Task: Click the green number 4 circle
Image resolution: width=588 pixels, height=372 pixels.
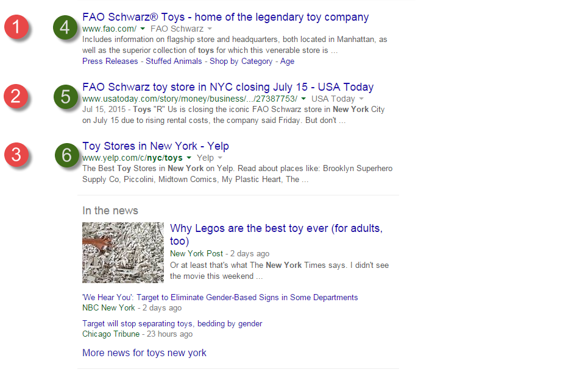Action: pos(66,29)
